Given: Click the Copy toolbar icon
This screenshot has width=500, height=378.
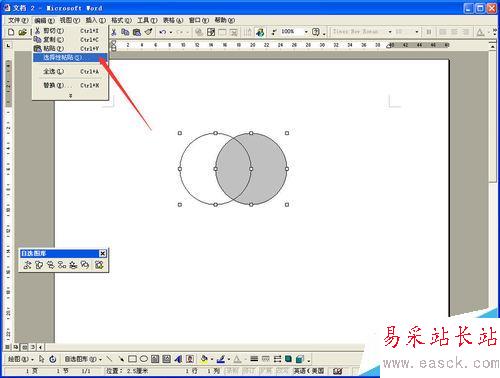Looking at the screenshot, I should [125, 32].
